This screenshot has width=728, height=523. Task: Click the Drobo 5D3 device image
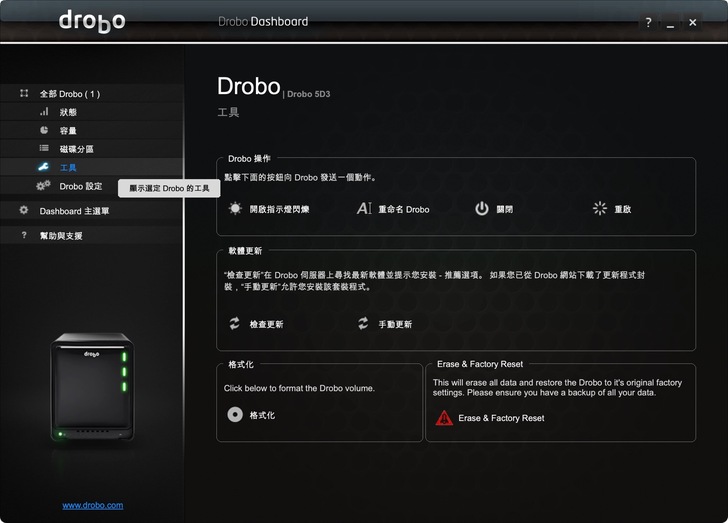pyautogui.click(x=92, y=387)
